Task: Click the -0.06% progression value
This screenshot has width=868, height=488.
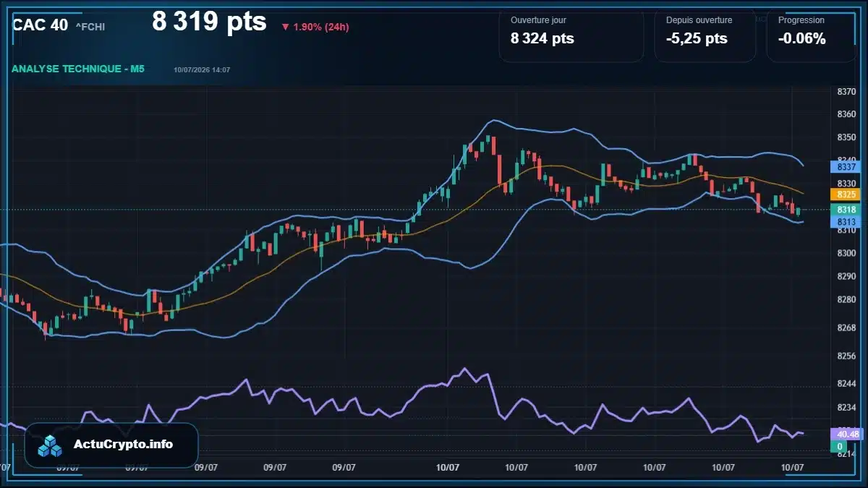Action: point(802,38)
